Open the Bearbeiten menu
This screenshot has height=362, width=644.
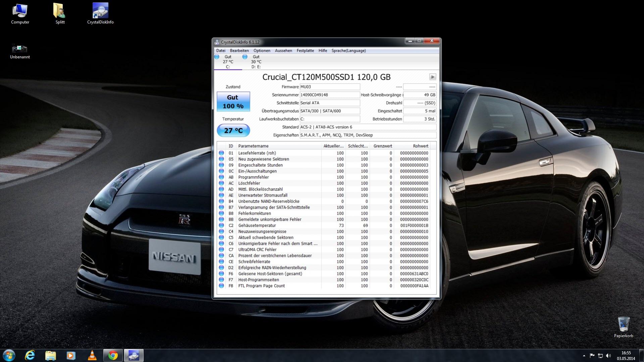click(x=239, y=51)
